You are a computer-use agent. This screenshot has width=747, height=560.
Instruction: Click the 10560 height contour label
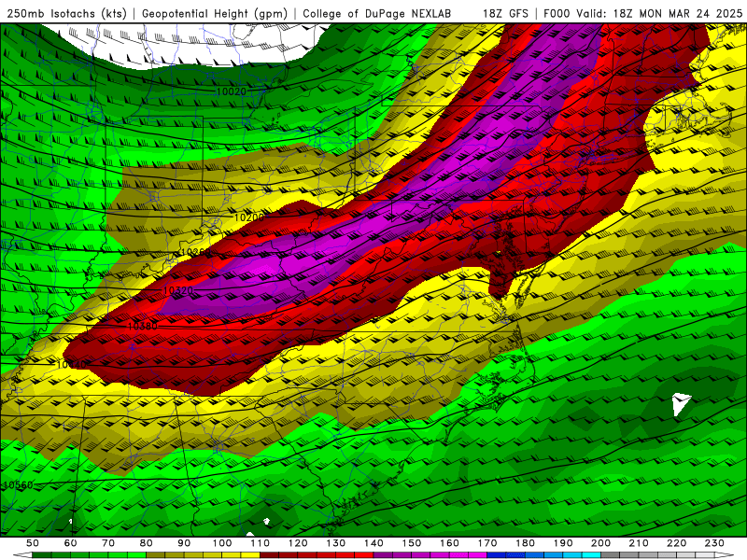point(19,485)
